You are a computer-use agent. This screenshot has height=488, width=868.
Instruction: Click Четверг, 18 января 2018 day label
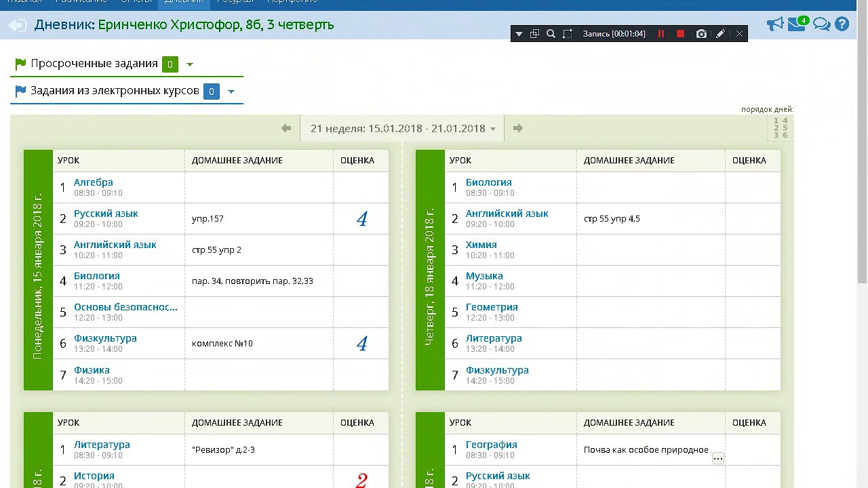(430, 278)
